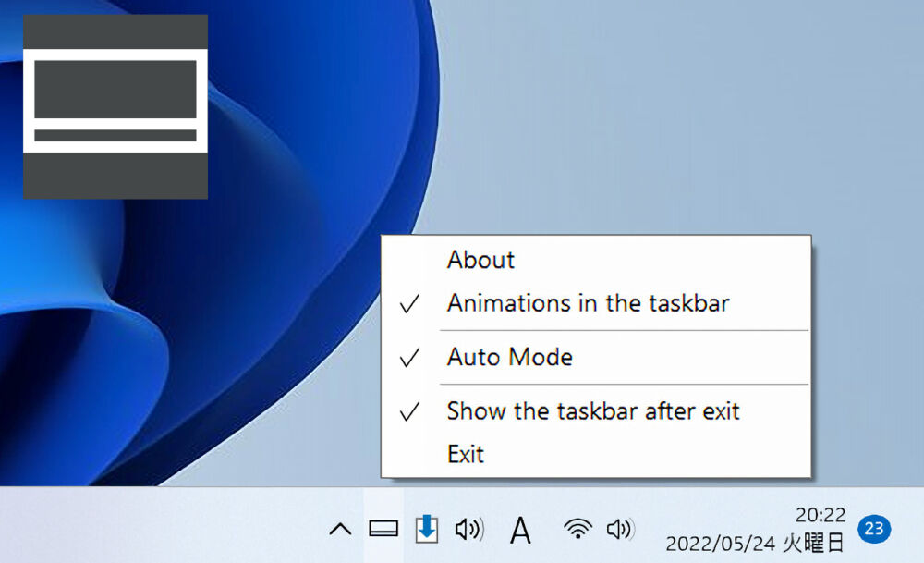Select 'About' from the context menu
The width and height of the screenshot is (924, 563).
point(480,260)
